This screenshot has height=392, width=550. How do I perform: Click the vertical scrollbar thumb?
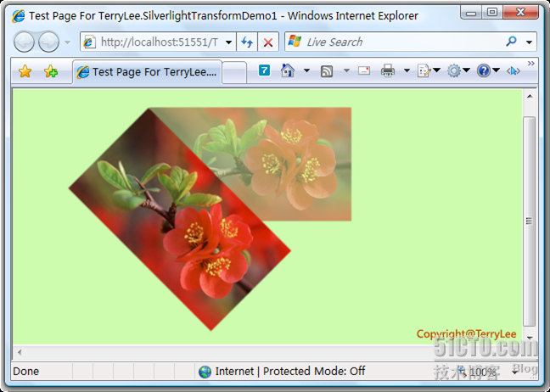(530, 221)
